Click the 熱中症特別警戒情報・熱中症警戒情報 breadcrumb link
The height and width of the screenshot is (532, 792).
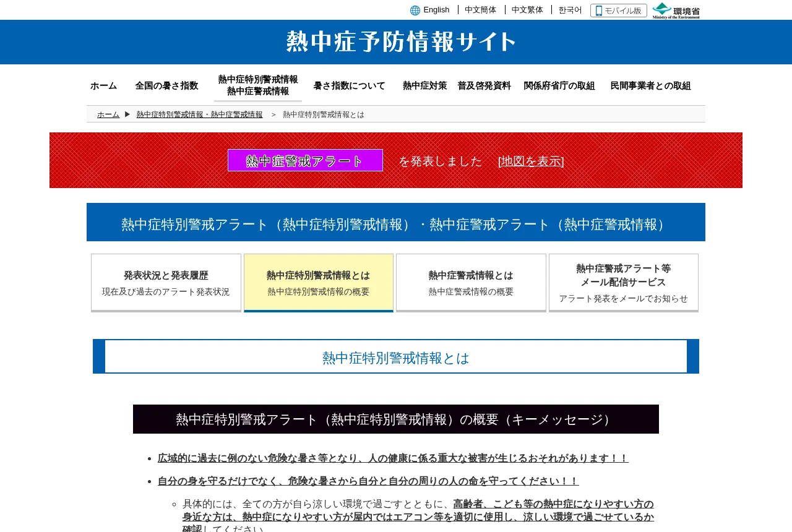tap(200, 114)
